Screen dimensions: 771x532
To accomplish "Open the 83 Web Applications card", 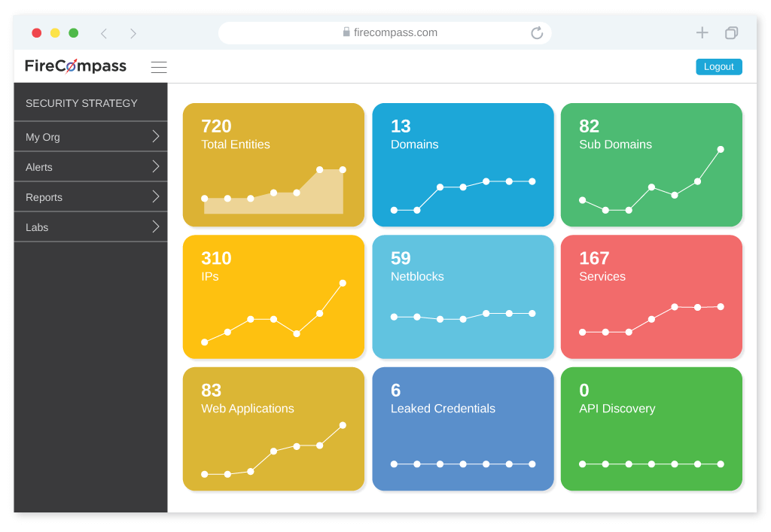I will [x=273, y=429].
